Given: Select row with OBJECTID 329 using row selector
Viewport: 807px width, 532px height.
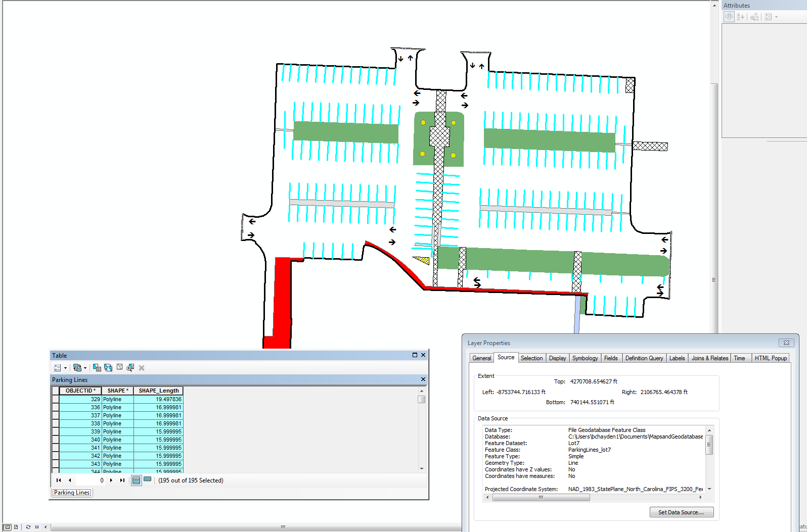Looking at the screenshot, I should [x=55, y=399].
